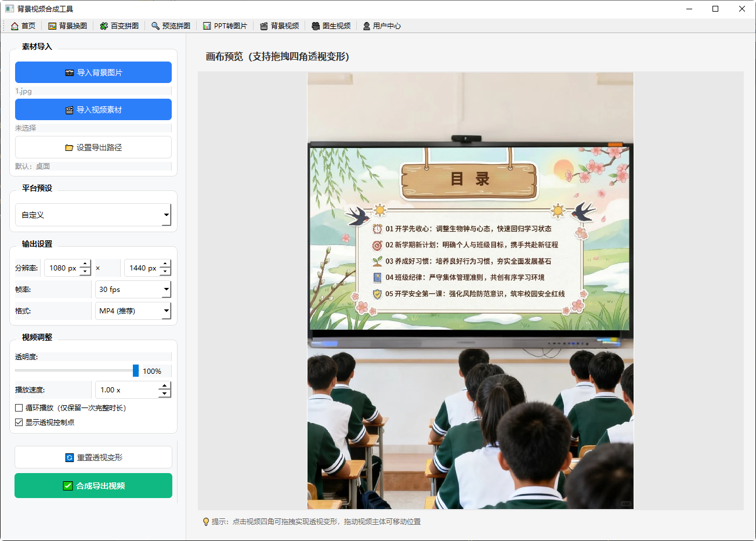Click the 首页 home icon
This screenshot has width=756, height=541.
(x=15, y=26)
